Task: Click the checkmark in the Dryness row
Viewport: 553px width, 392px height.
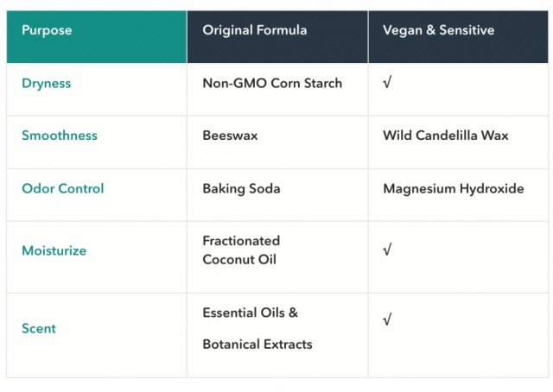Action: coord(387,83)
